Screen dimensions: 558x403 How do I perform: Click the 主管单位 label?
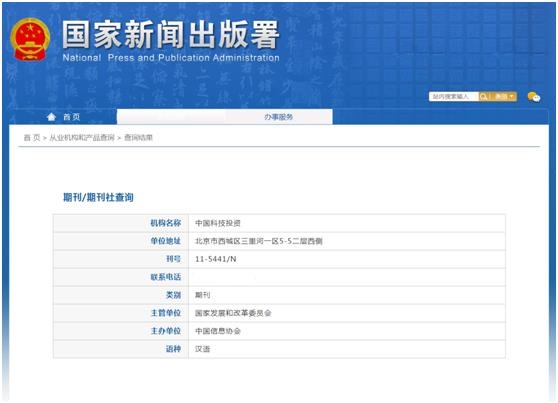165,313
